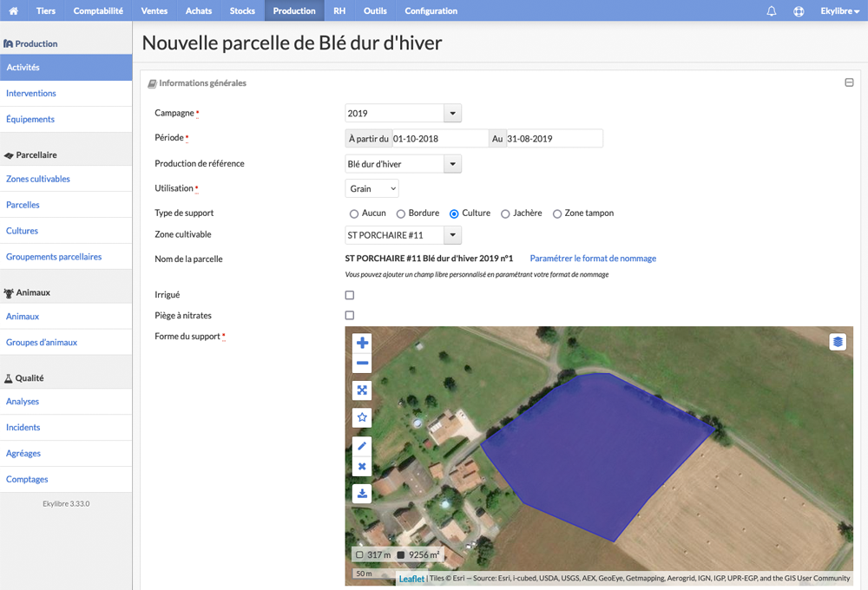The width and height of the screenshot is (868, 590).
Task: Zoom in on the map
Action: pos(362,343)
